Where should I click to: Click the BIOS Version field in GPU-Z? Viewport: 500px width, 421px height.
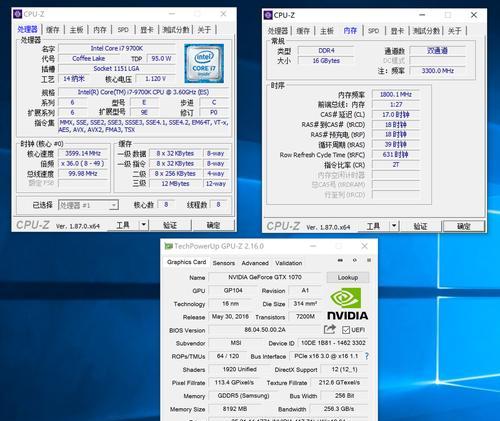265,330
